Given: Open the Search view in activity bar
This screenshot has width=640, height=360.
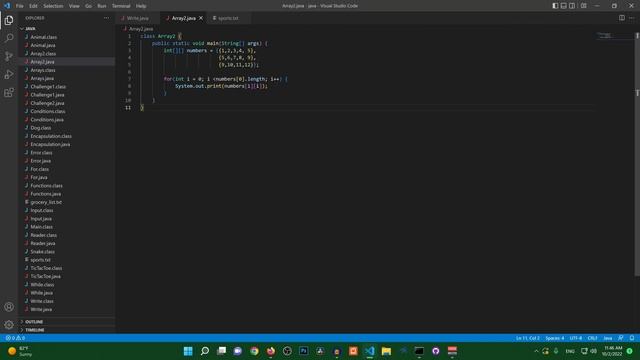Looking at the screenshot, I should [x=9, y=38].
